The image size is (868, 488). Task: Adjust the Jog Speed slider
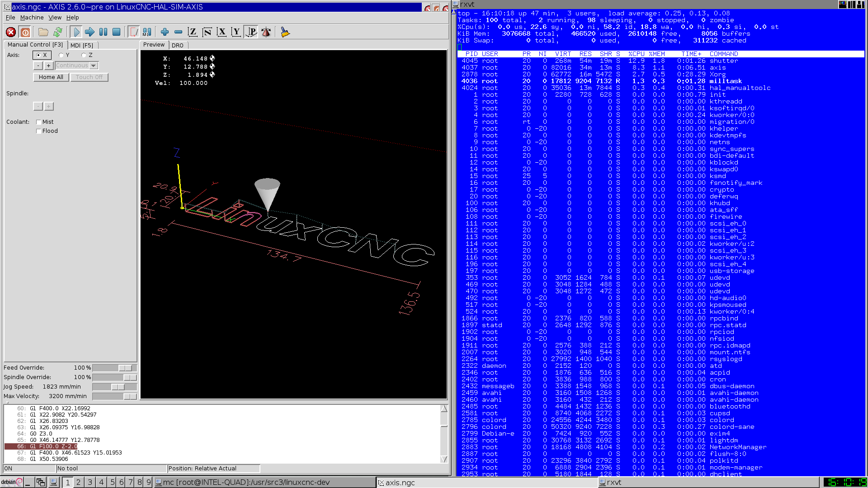[x=114, y=387]
